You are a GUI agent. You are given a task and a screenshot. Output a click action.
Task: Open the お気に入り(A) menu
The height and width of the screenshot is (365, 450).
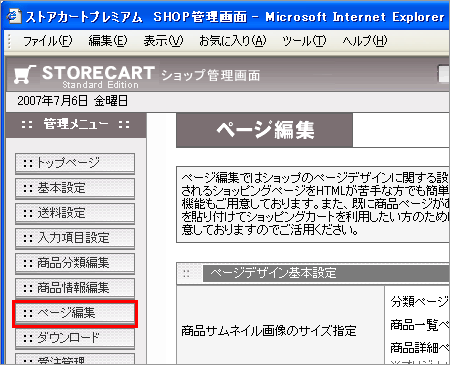pyautogui.click(x=233, y=41)
